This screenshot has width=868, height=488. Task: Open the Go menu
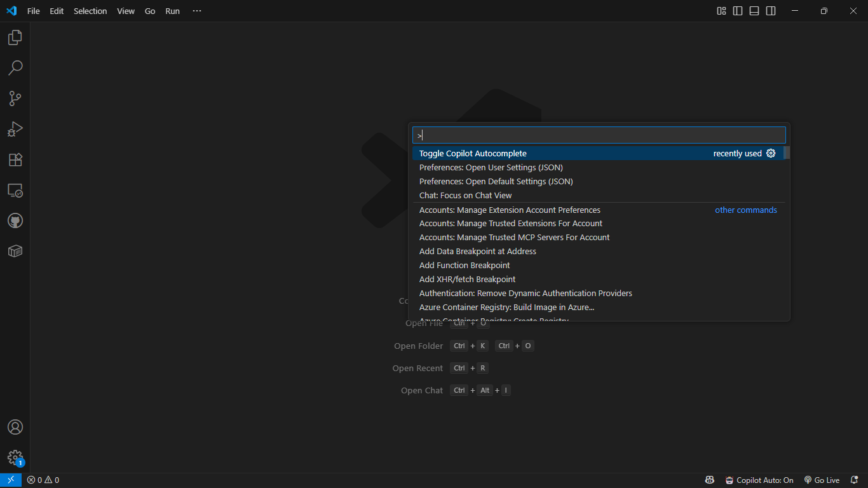[150, 11]
